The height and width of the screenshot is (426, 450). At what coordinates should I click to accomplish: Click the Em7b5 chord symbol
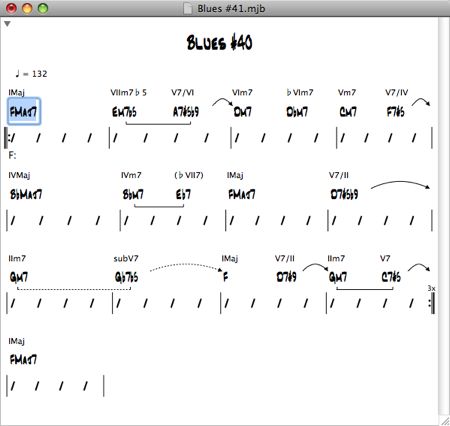click(x=124, y=112)
